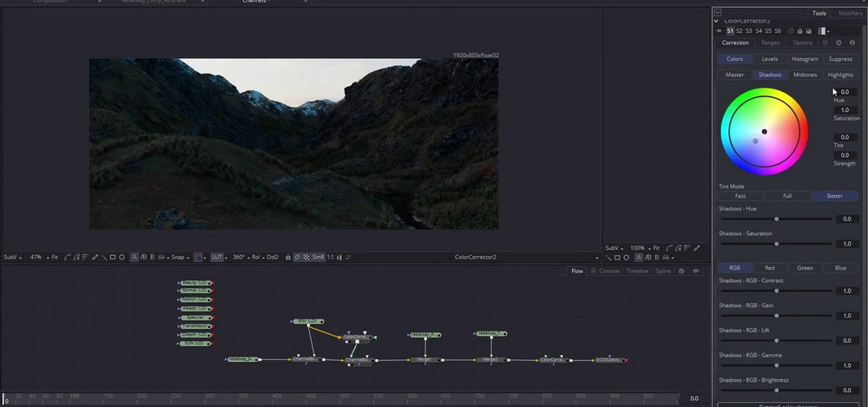Select the Midtones range button

(x=805, y=75)
